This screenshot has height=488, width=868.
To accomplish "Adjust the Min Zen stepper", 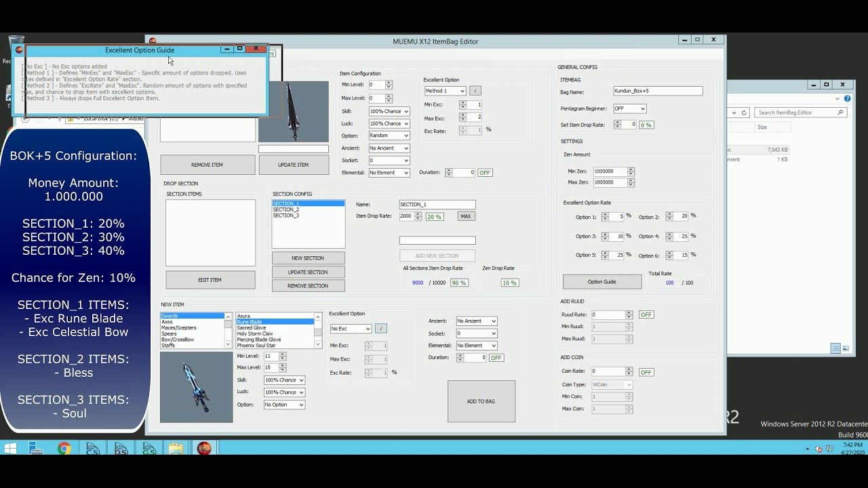I will 631,171.
